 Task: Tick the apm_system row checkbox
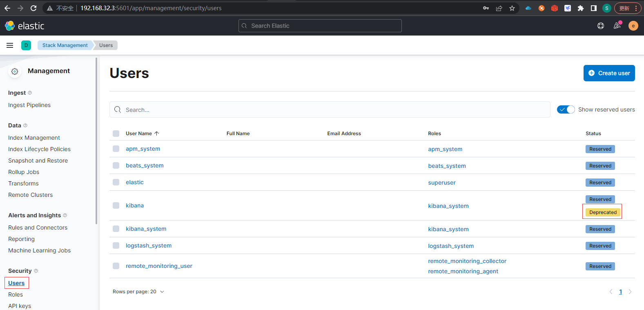pyautogui.click(x=116, y=149)
